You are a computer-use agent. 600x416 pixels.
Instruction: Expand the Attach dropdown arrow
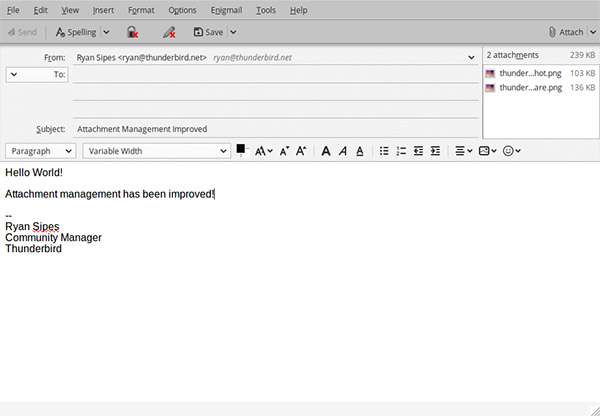click(x=593, y=32)
